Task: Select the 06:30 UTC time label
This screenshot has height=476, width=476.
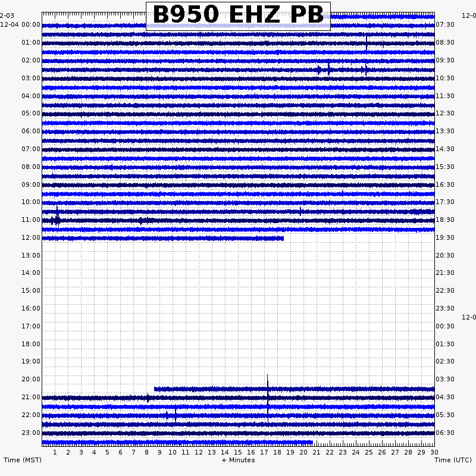Action: [445, 433]
